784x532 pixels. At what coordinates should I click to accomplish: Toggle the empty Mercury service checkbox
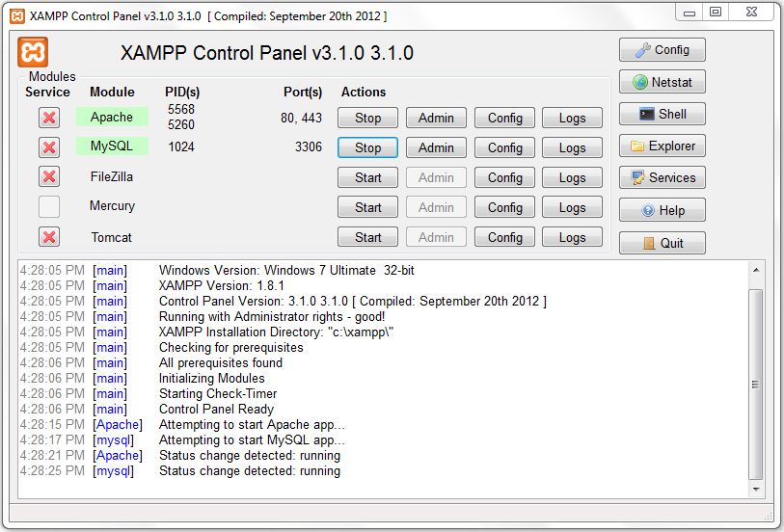[49, 207]
